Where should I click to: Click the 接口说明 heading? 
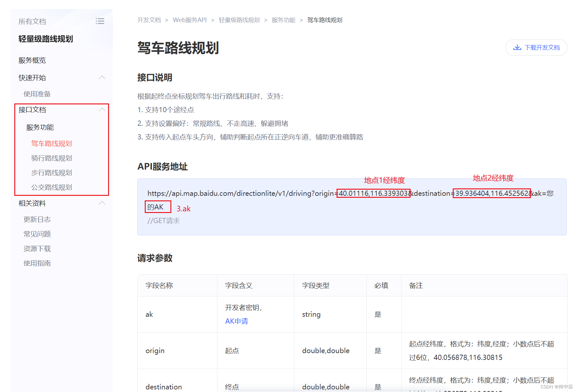click(155, 77)
